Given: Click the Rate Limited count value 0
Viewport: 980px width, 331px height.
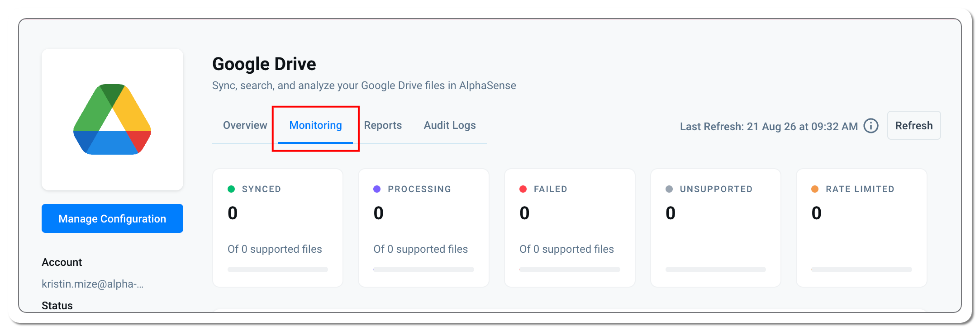Looking at the screenshot, I should pyautogui.click(x=816, y=213).
